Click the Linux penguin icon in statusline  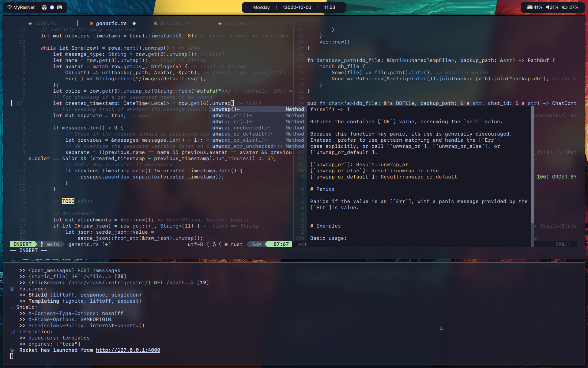214,244
